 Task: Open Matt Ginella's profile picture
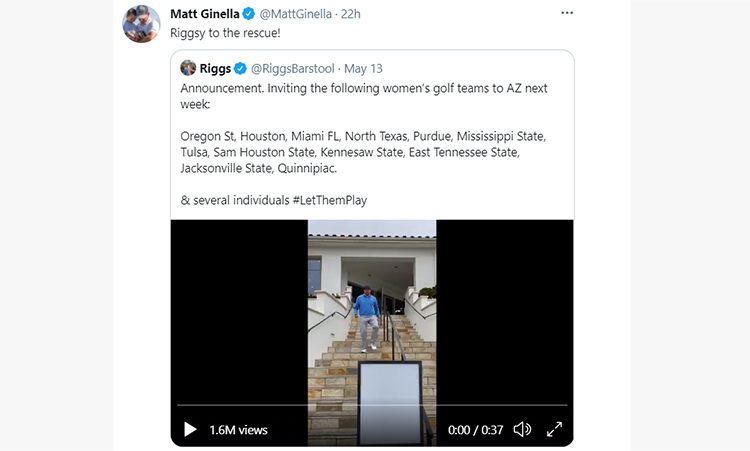pyautogui.click(x=141, y=24)
